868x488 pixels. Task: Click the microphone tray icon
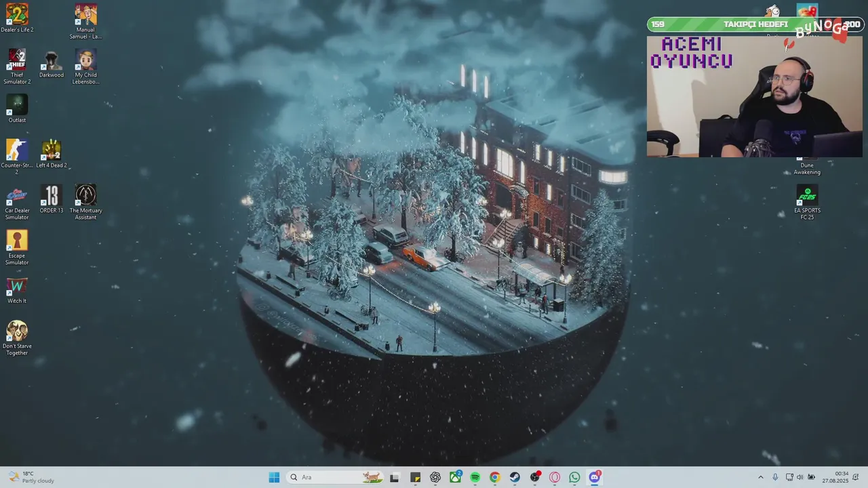(x=775, y=477)
